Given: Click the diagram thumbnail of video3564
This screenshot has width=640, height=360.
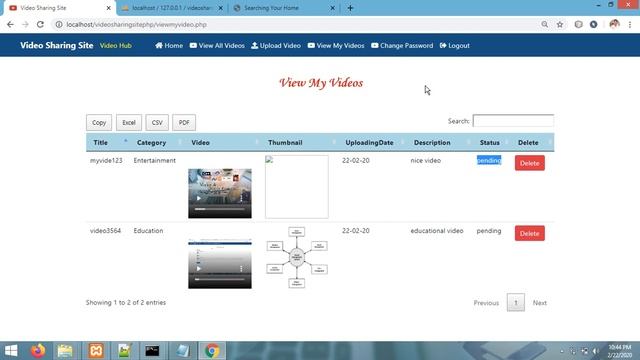Looking at the screenshot, I should pos(297,258).
